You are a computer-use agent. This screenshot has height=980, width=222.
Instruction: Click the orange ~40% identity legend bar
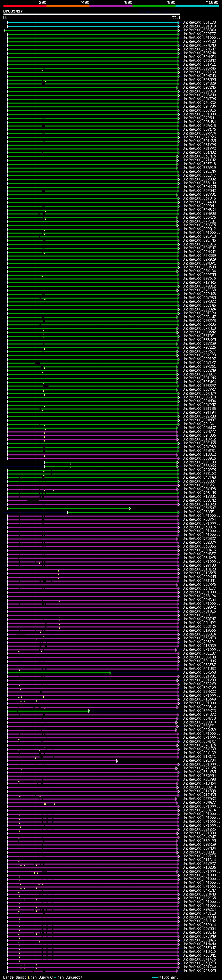(x=68, y=6)
